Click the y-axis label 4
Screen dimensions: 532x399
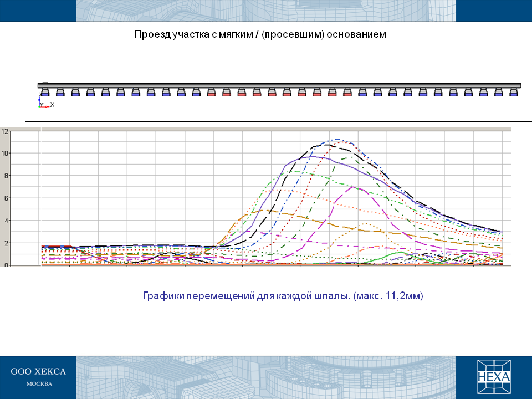[6, 221]
